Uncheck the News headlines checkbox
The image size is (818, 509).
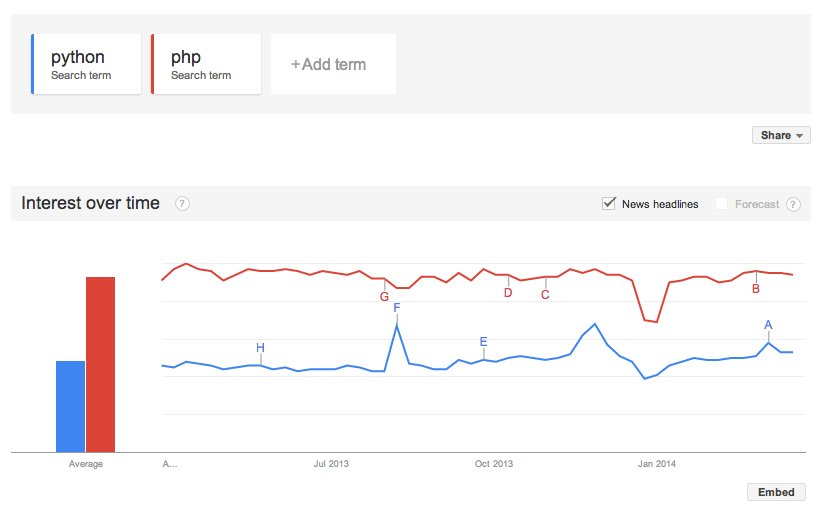[x=609, y=203]
